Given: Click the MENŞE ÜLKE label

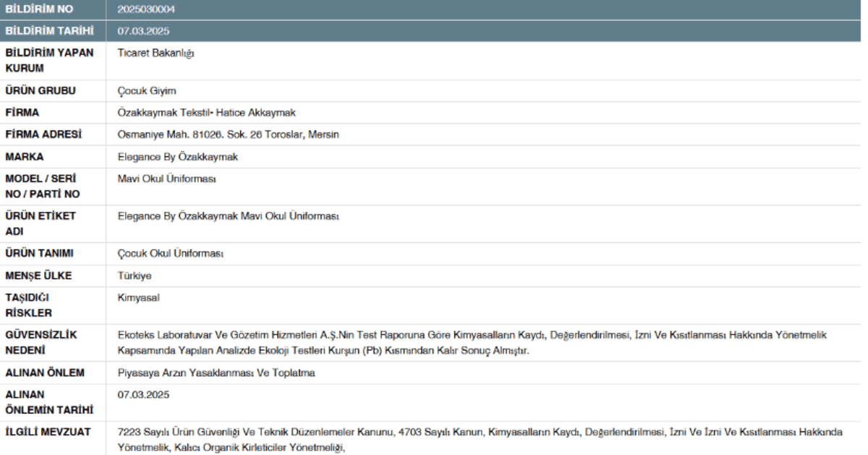Looking at the screenshot, I should pyautogui.click(x=39, y=276).
